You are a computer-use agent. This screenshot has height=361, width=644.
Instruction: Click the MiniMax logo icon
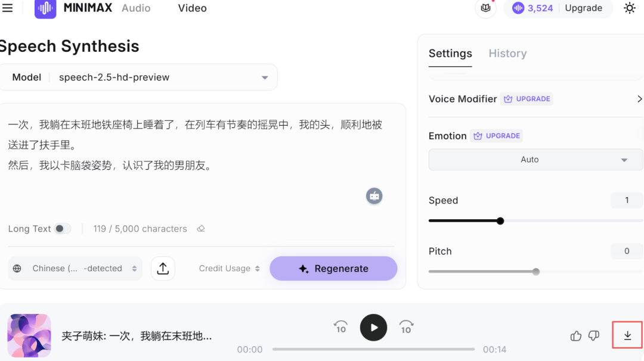(x=45, y=8)
